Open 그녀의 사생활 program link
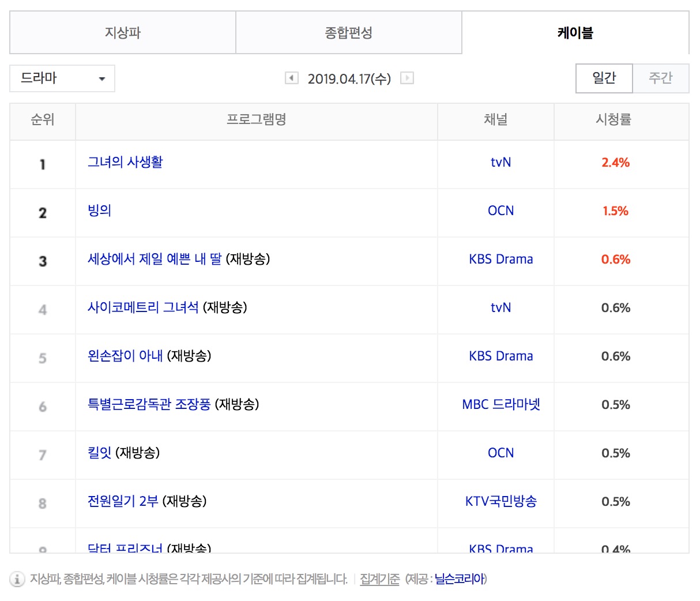700x601 pixels. click(125, 162)
